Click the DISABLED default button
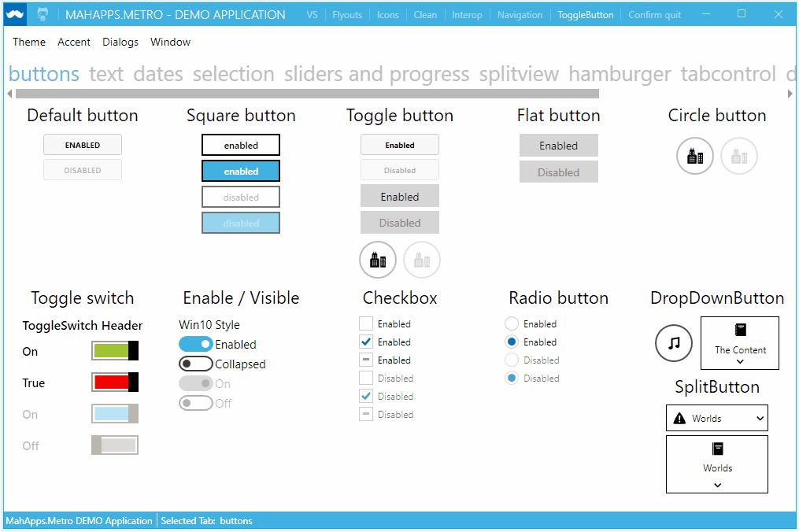Viewport: 799px width, 532px height. pos(83,170)
